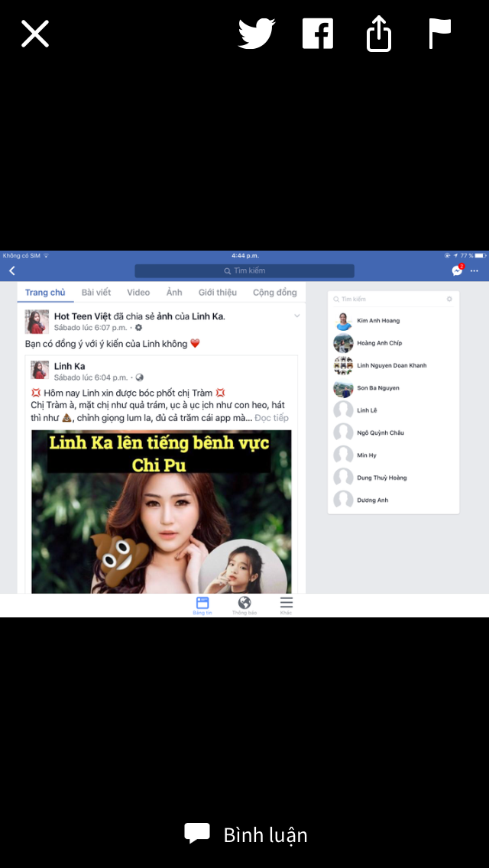The image size is (489, 868).
Task: Close the image viewer with X
Action: coord(35,34)
